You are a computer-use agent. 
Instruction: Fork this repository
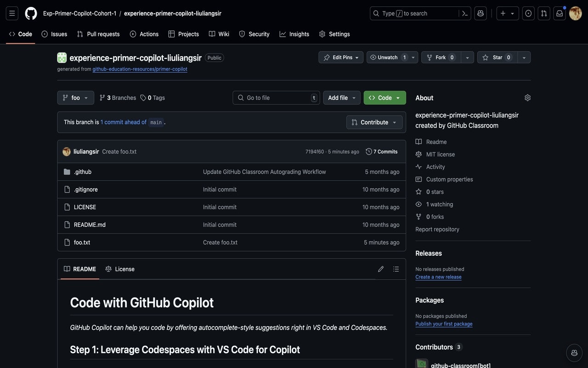coord(441,57)
